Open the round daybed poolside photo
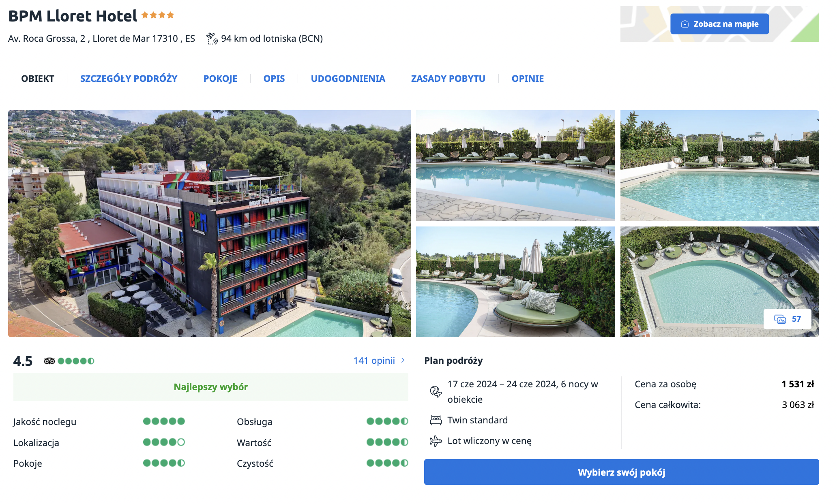Viewport: 837px width, 504px height. 515,282
